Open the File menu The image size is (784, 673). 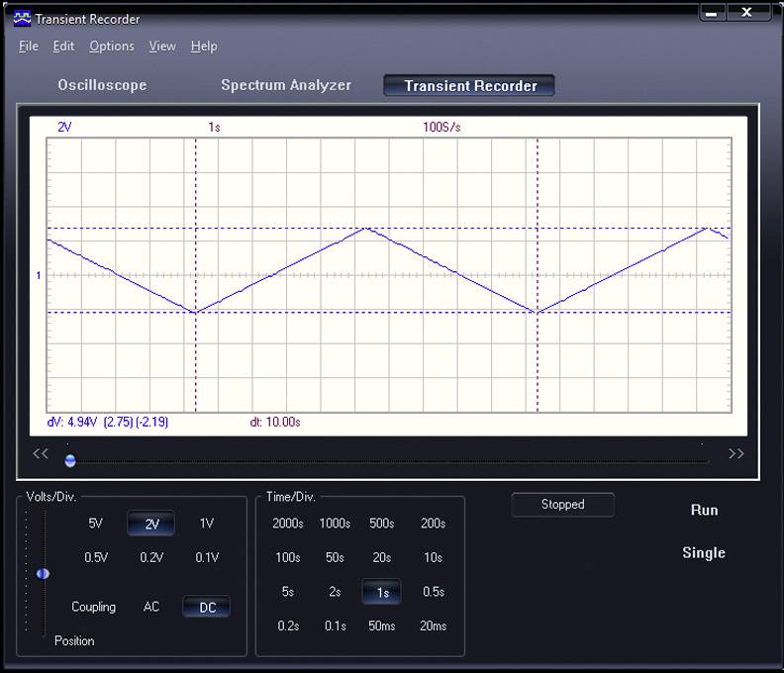(29, 47)
